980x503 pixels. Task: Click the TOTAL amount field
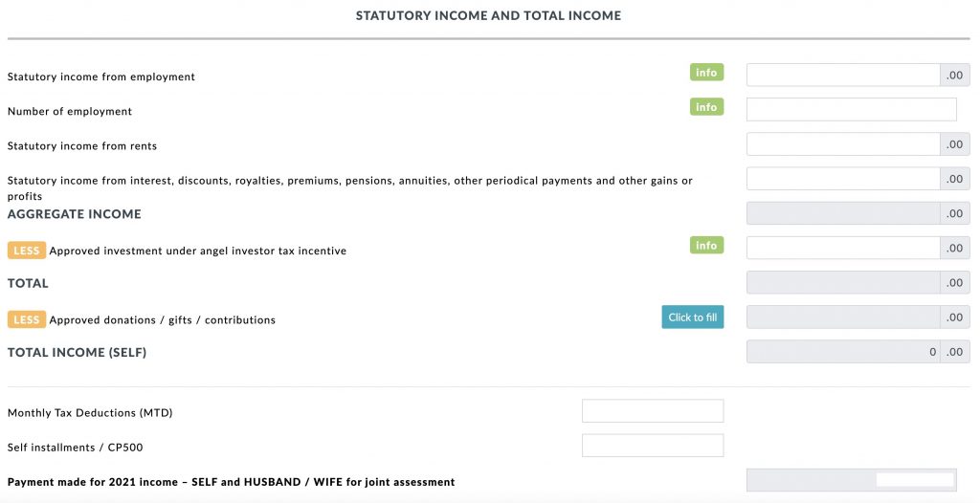[x=842, y=282]
